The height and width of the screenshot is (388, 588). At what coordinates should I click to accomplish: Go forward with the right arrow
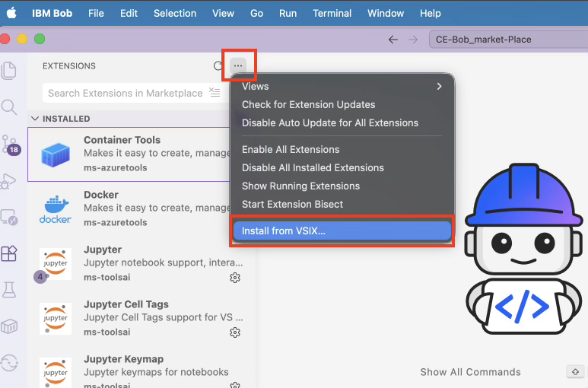click(x=413, y=40)
